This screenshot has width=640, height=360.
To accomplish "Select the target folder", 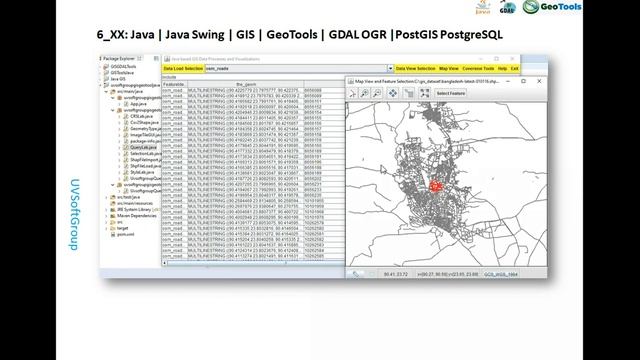I will [122, 228].
